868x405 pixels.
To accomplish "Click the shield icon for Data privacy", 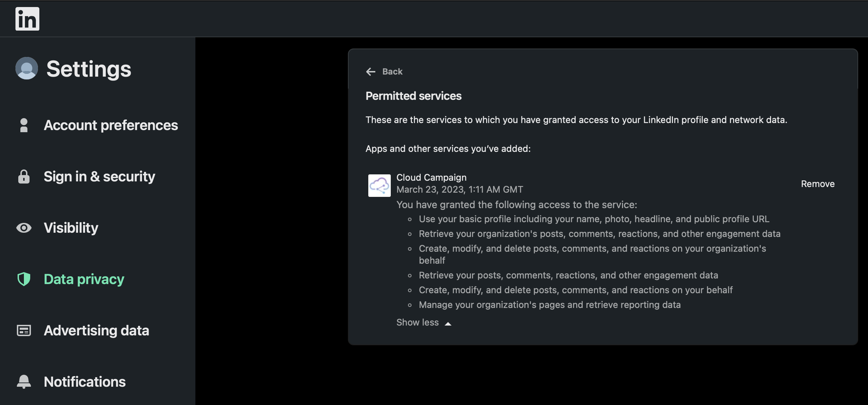I will pyautogui.click(x=24, y=279).
